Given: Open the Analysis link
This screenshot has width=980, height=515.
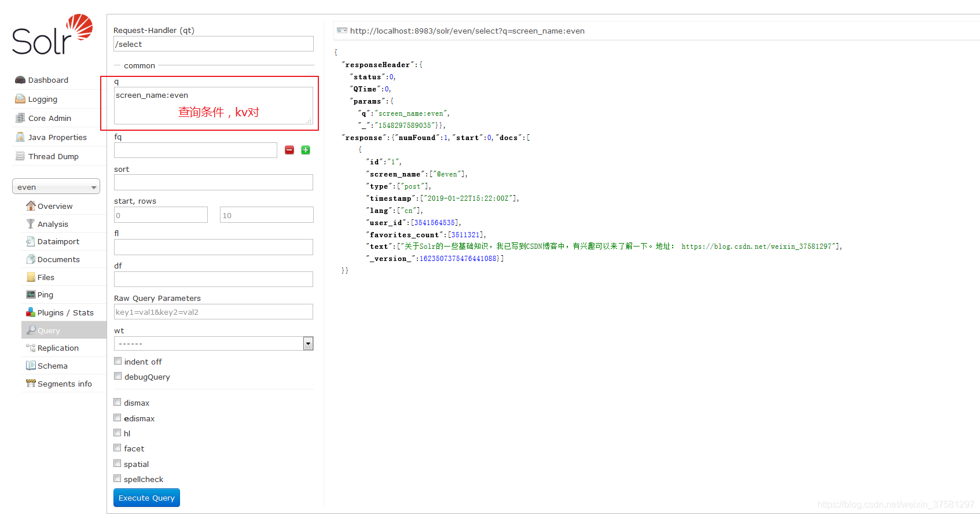Looking at the screenshot, I should pos(53,224).
